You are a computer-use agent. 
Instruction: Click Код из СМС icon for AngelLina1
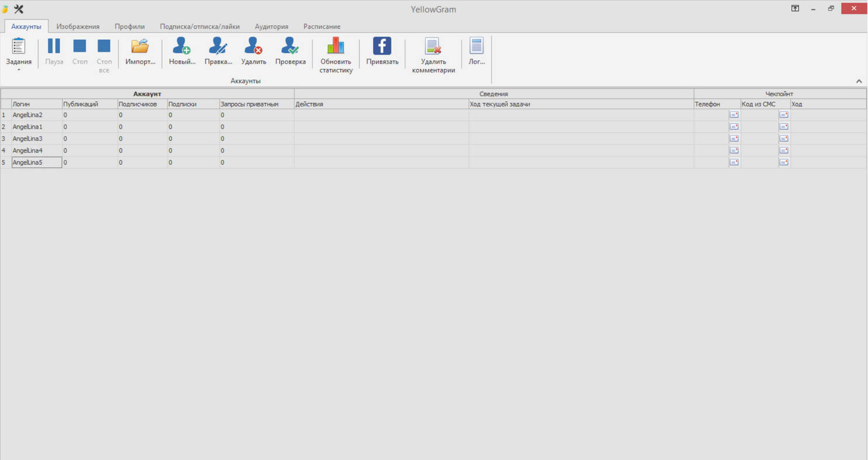pos(784,127)
